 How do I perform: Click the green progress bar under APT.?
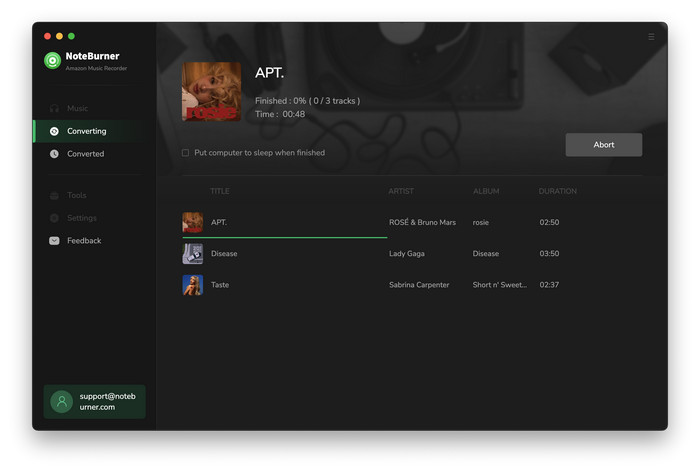tap(285, 237)
